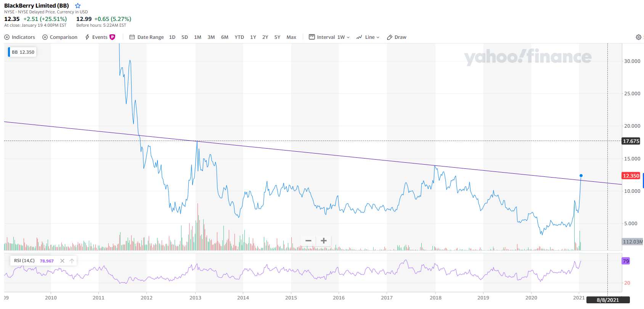The image size is (644, 309).
Task: Click the 8/8/2021 crosshair date label
Action: pyautogui.click(x=608, y=300)
